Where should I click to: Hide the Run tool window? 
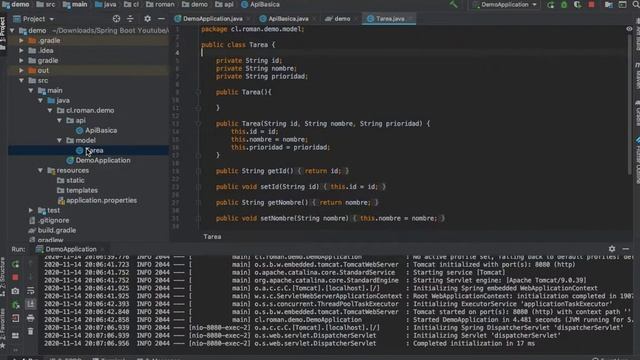pos(626,249)
